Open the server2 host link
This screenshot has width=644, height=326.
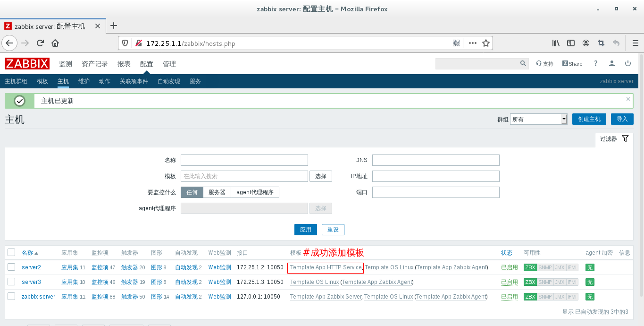pos(32,267)
